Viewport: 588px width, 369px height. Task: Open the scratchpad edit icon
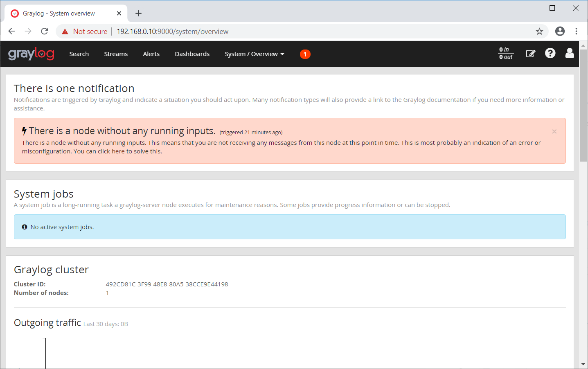[x=530, y=54]
